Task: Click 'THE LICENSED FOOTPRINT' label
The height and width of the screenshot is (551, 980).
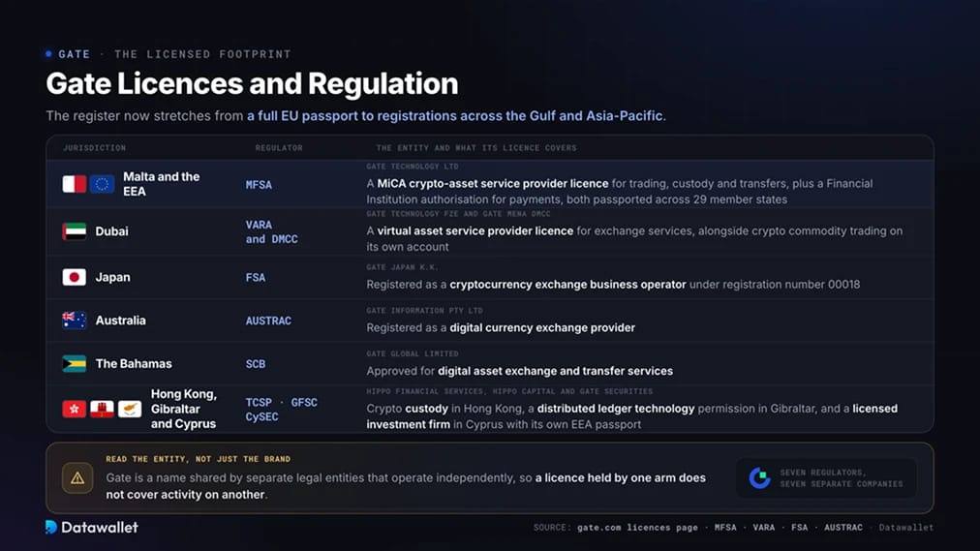Action: 202,54
